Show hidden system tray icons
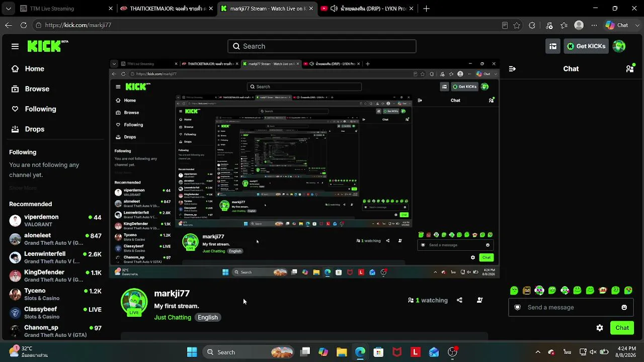The image size is (644, 362). click(x=538, y=352)
